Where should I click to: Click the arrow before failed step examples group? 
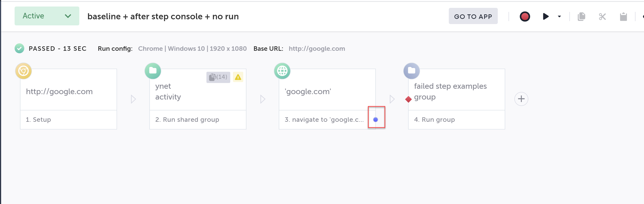[x=392, y=99]
